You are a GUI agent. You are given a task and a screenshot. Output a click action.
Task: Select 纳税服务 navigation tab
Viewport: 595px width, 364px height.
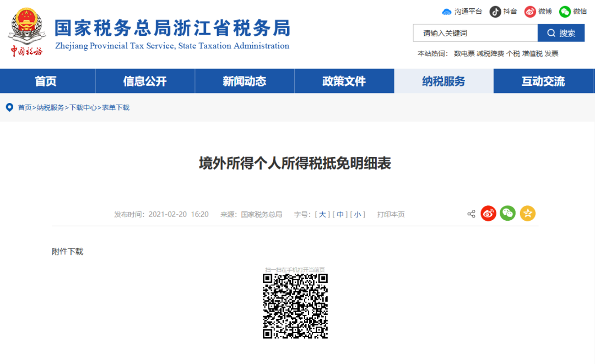click(x=443, y=81)
